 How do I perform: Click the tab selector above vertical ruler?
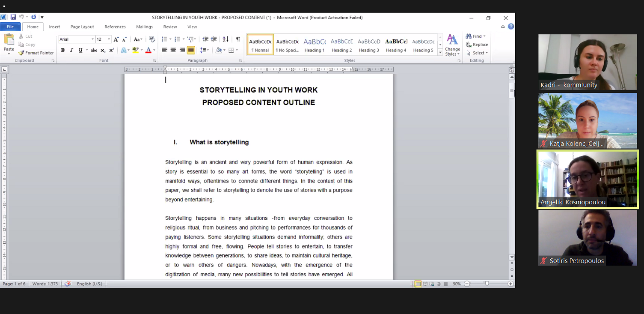point(4,69)
